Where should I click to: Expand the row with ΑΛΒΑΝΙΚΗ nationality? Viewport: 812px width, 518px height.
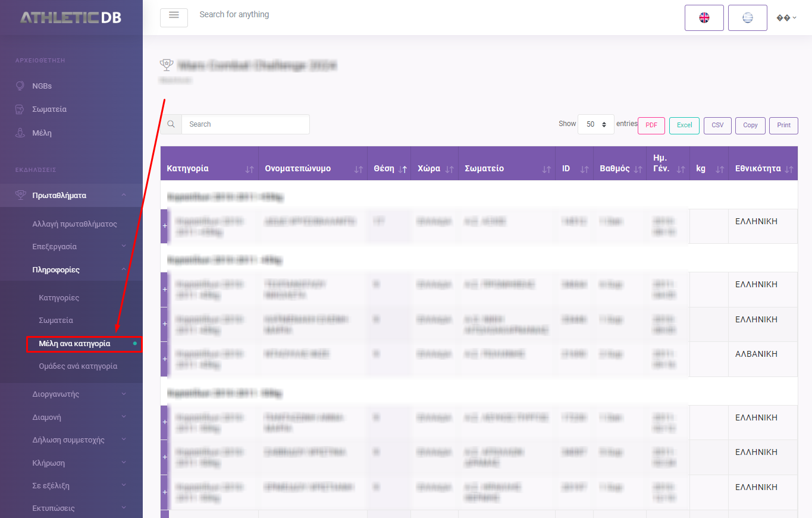[x=165, y=359]
